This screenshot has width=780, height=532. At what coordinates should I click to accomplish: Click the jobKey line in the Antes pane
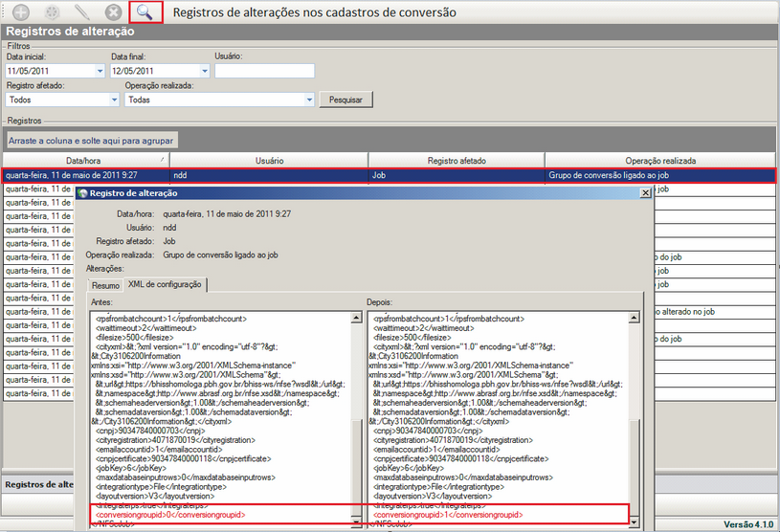click(x=131, y=468)
